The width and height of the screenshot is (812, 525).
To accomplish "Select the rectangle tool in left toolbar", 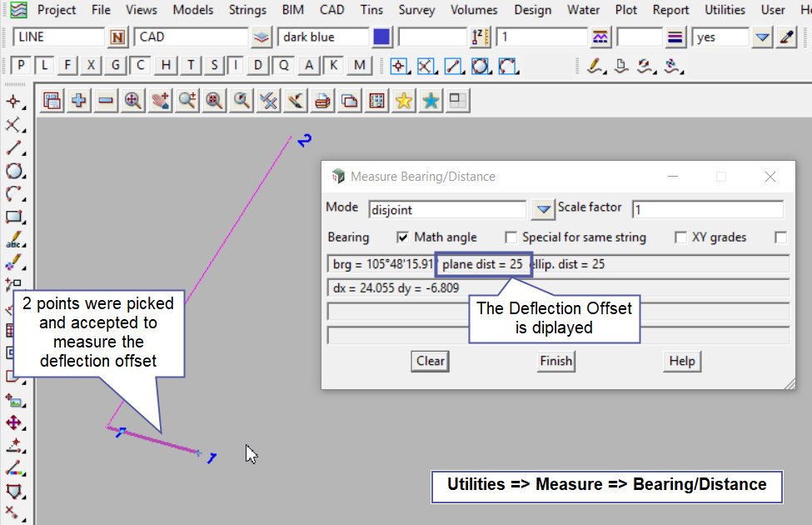I will click(13, 217).
